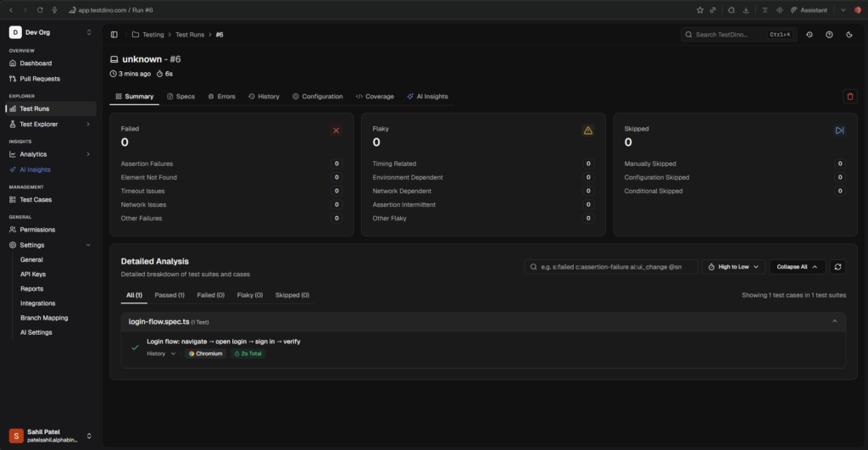Click the browser downloads icon

click(745, 10)
